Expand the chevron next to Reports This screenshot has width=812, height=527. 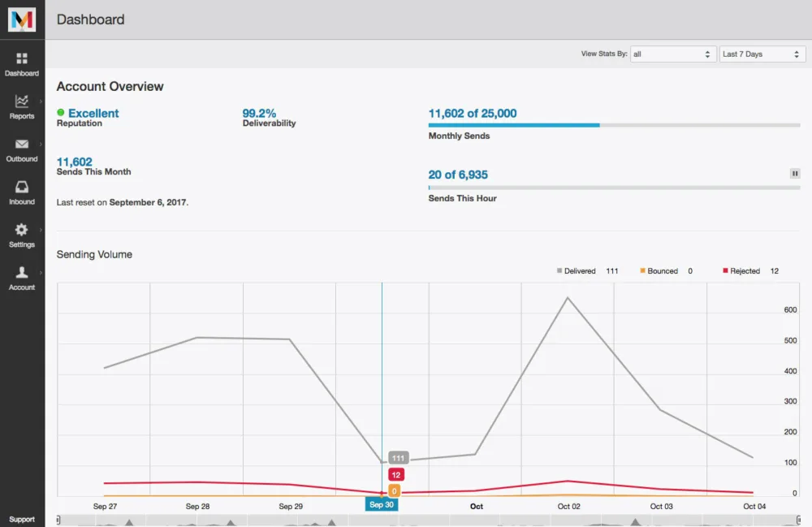point(41,102)
